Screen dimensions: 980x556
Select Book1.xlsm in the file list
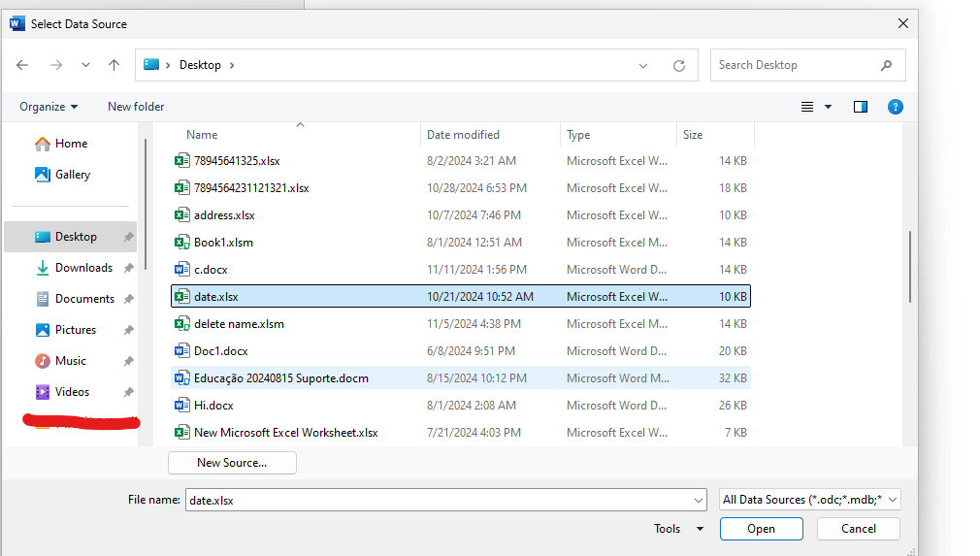pyautogui.click(x=461, y=243)
